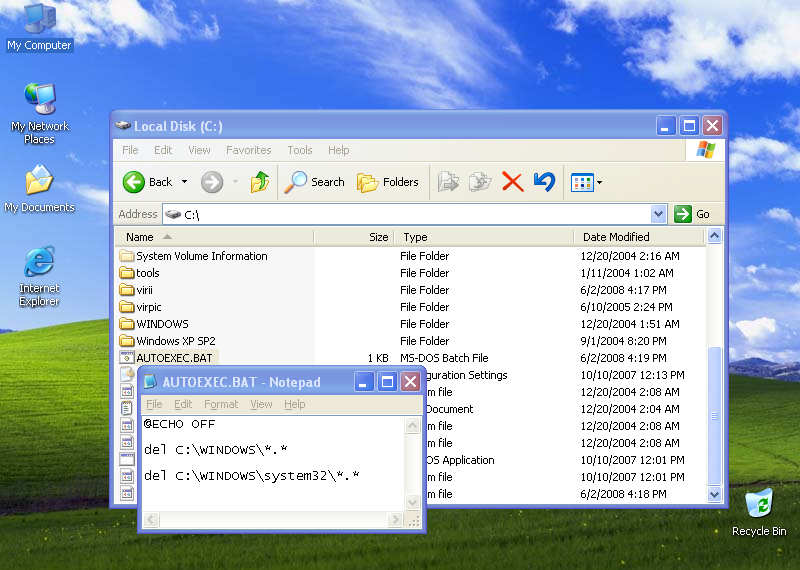Open the Help menu in Local Disk window
800x570 pixels.
(x=338, y=150)
